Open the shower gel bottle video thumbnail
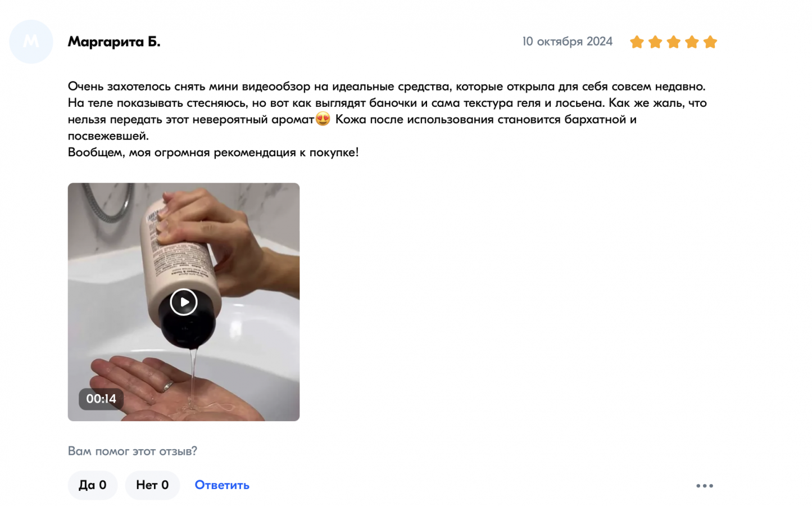This screenshot has width=812, height=506. tap(184, 302)
